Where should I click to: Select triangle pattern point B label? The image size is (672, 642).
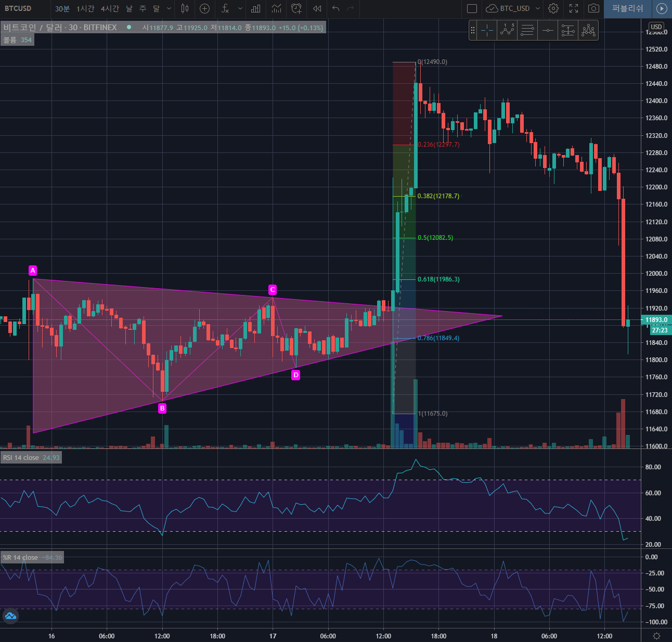tap(162, 408)
